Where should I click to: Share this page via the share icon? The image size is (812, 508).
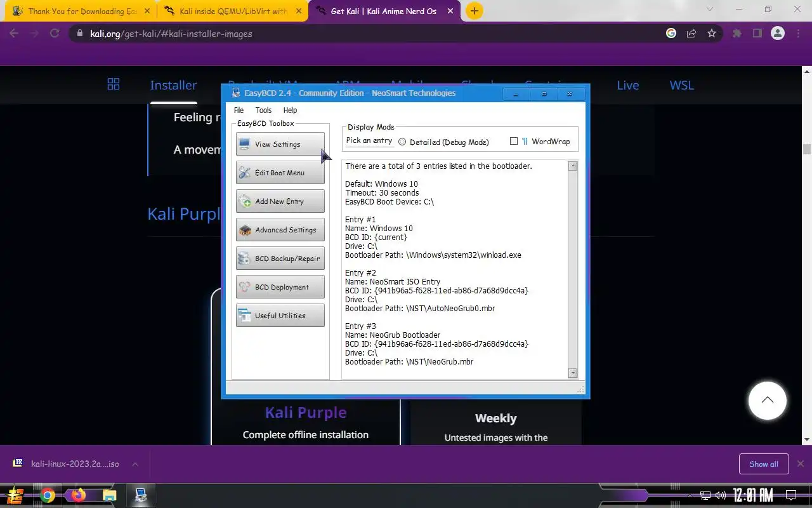point(691,34)
